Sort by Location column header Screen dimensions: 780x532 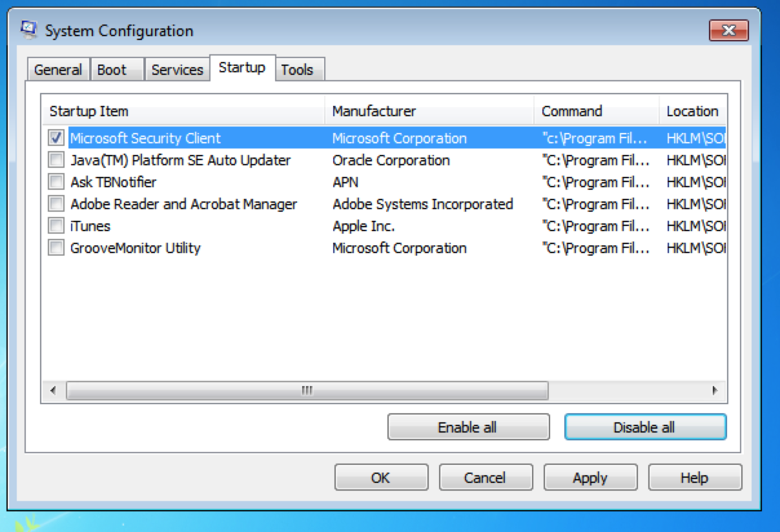click(x=693, y=111)
